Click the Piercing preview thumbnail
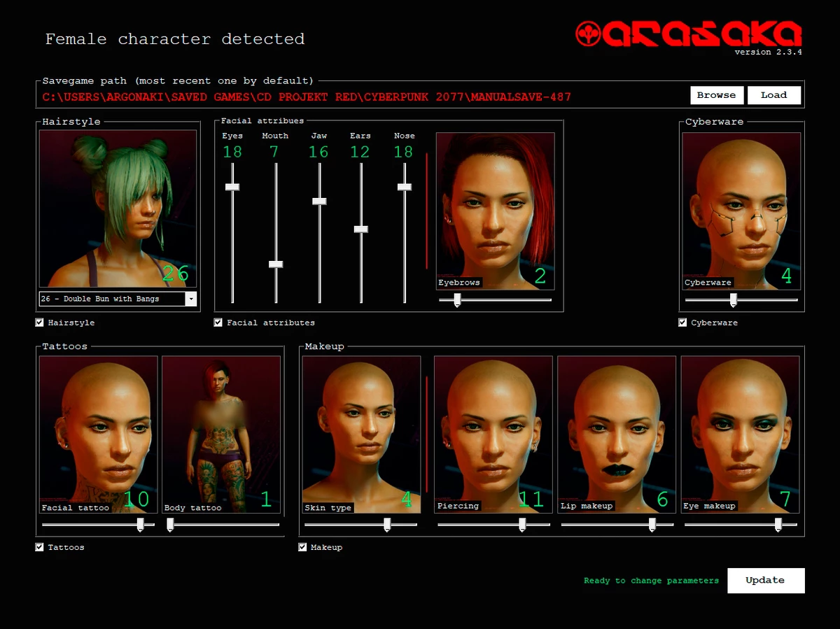The image size is (840, 629). 493,434
